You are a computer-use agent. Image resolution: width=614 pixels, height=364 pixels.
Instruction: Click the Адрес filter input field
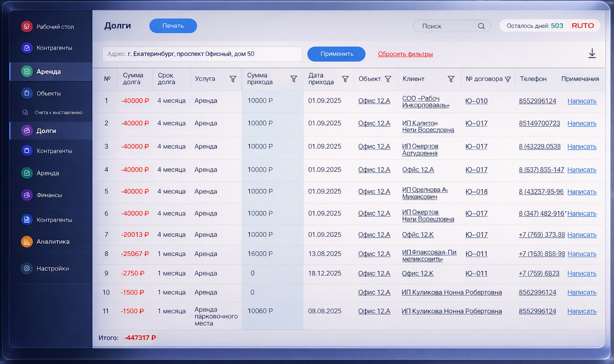[x=202, y=54]
